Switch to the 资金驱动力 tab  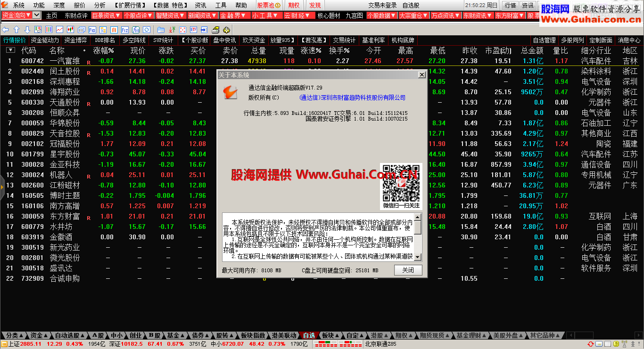[45, 40]
